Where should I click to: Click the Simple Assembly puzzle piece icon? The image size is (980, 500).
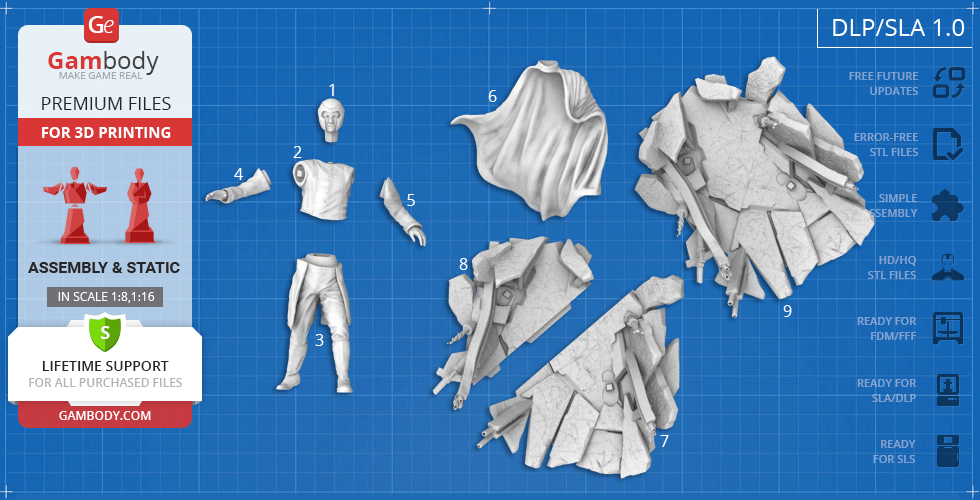(x=947, y=205)
